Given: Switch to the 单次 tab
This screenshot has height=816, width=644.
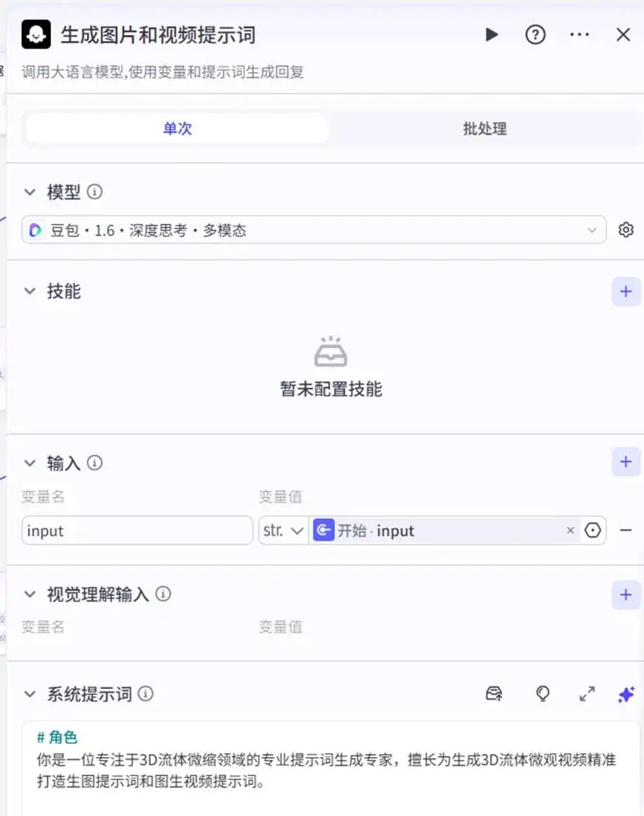Looking at the screenshot, I should tap(177, 128).
